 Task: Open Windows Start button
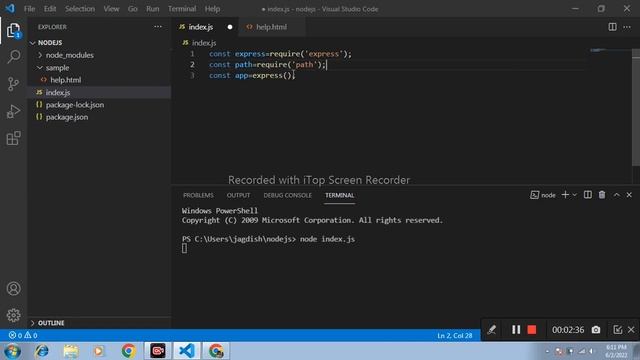(x=12, y=351)
